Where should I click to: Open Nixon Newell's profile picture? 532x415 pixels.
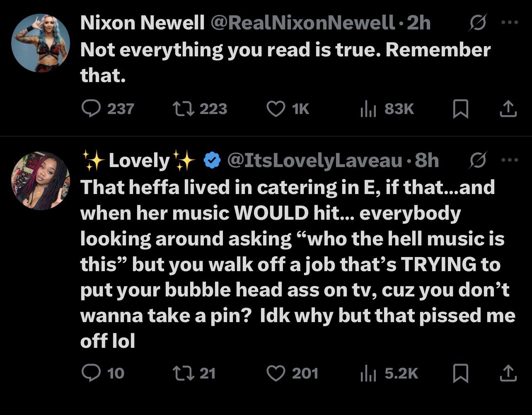(40, 43)
